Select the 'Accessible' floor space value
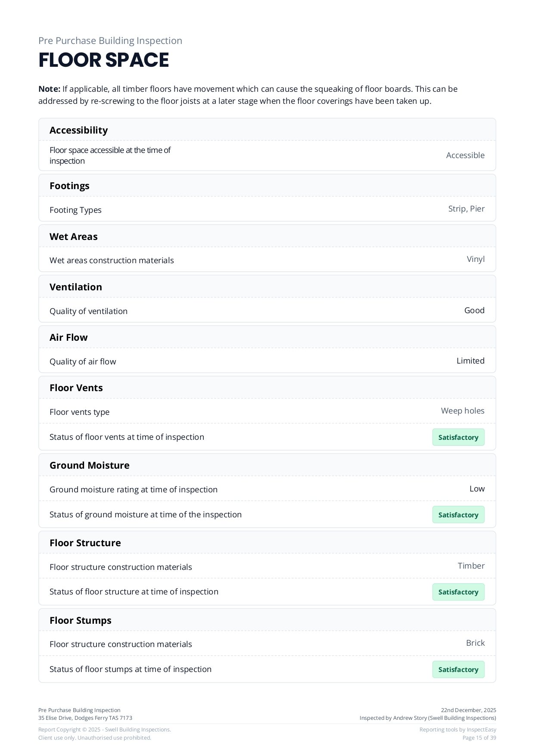The height and width of the screenshot is (756, 535). (x=465, y=156)
